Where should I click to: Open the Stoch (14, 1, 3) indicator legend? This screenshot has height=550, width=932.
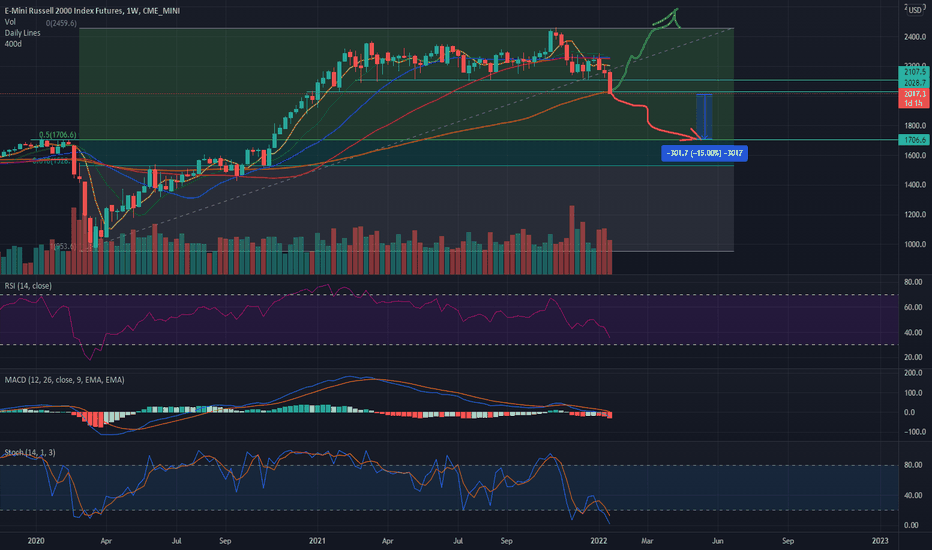(x=30, y=453)
